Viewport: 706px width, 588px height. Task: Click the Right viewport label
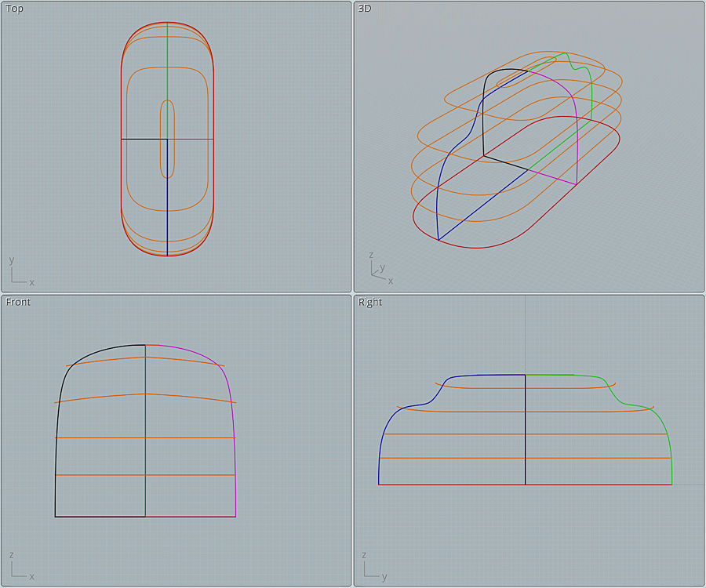[x=369, y=302]
